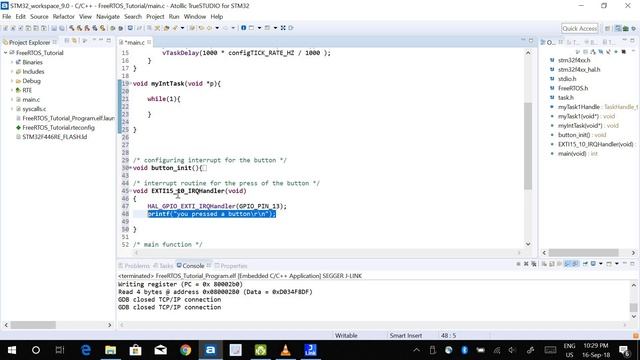Minimize the Project Explorer panel
This screenshot has height=360, width=640.
pos(101,40)
